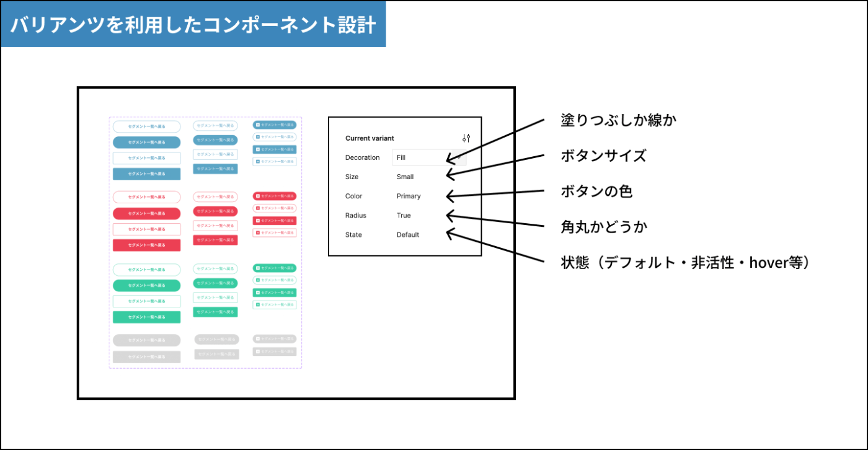Click the annotation text ボタンの色
The image size is (868, 450).
pyautogui.click(x=596, y=192)
